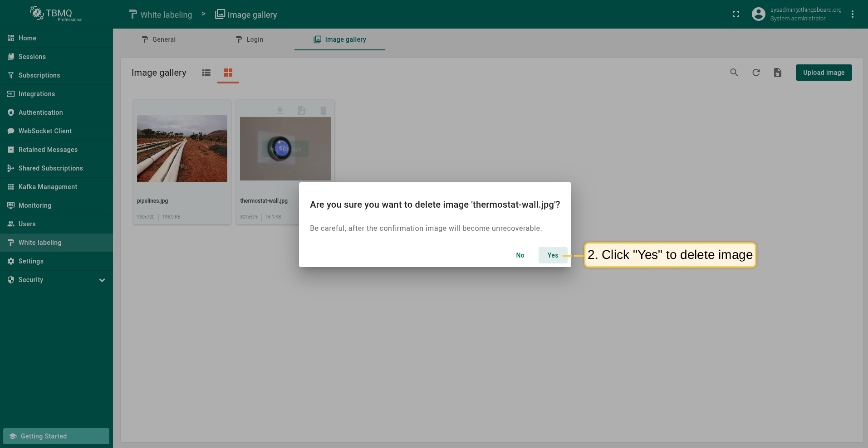The width and height of the screenshot is (868, 448).
Task: Click the import image file icon
Action: [777, 73]
